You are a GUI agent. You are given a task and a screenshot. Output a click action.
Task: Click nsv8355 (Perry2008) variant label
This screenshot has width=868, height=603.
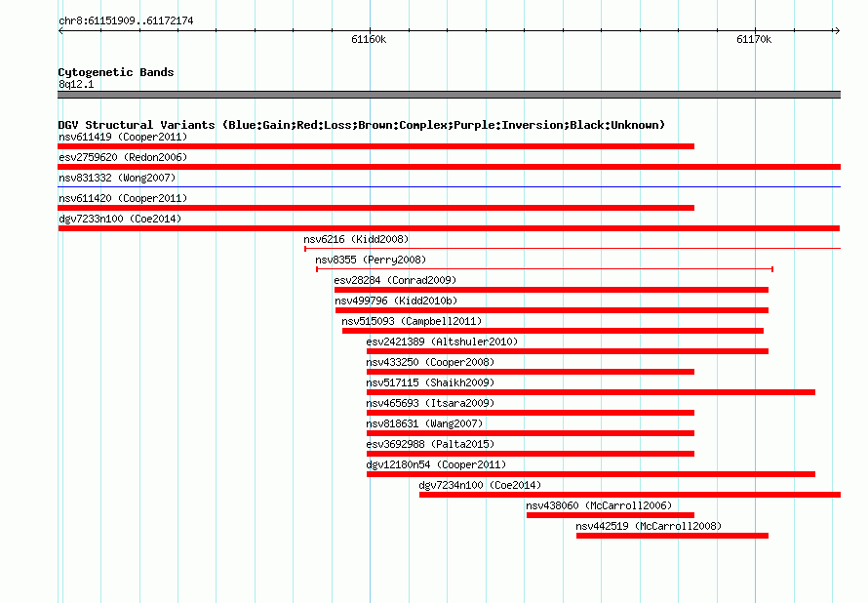tap(371, 260)
